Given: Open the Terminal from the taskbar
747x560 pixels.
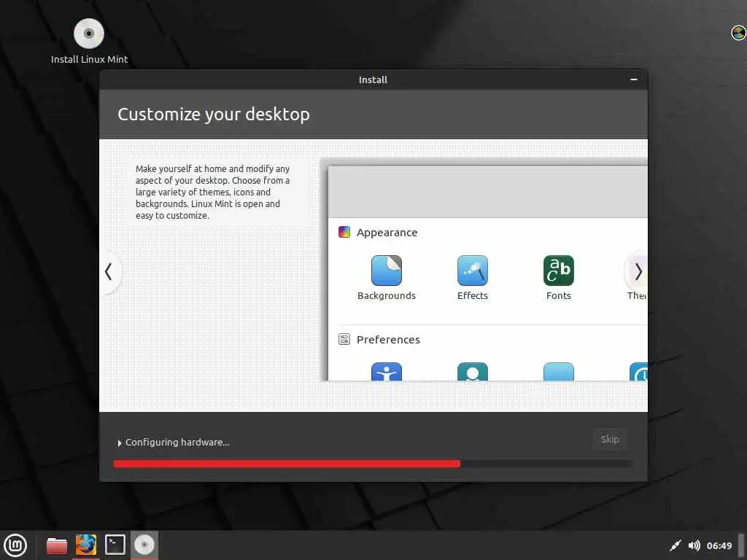Looking at the screenshot, I should point(115,545).
